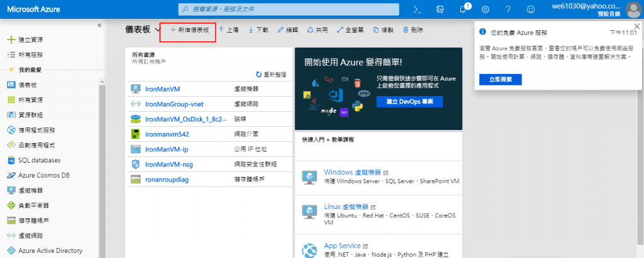
Task: Open the App Service tutorial link
Action: coord(342,245)
